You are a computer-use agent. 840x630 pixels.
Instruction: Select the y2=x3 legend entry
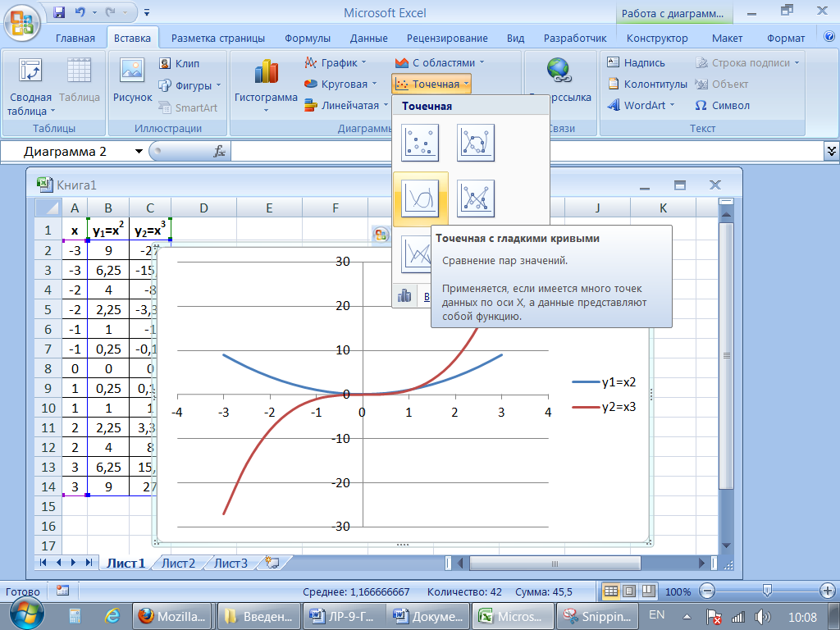click(x=604, y=407)
